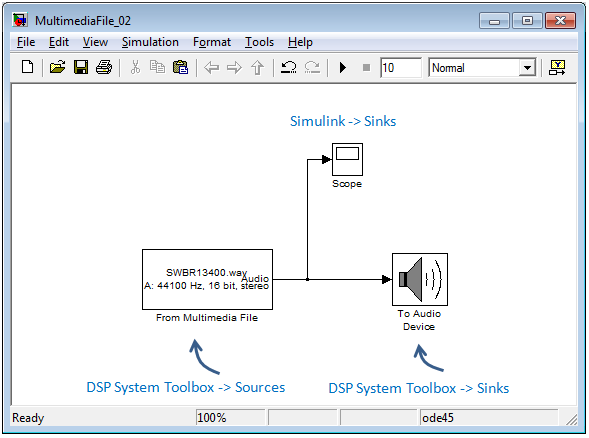Expand the Normal simulation mode dropdown
Viewport: 589px width, 438px height.
(527, 68)
